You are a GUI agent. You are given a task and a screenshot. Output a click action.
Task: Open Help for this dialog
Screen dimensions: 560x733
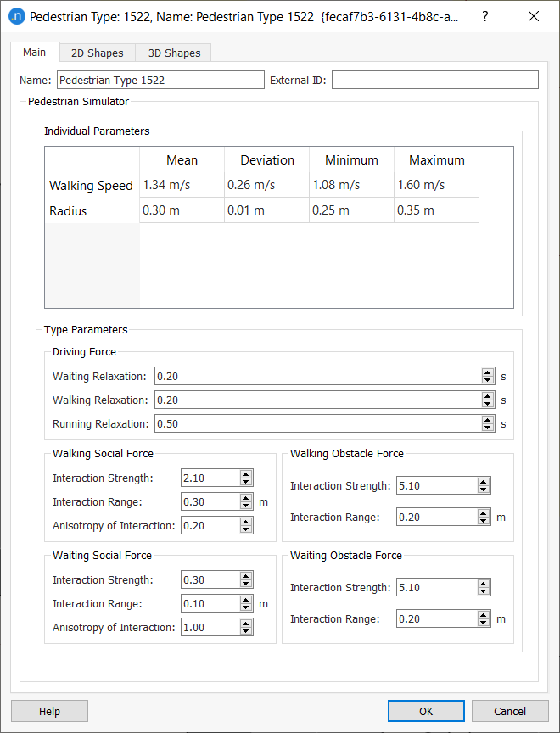click(x=49, y=711)
